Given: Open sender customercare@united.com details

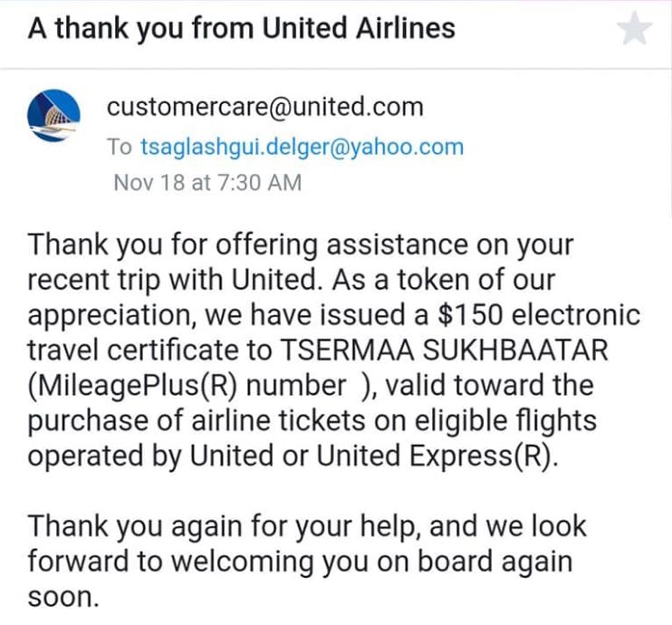Looking at the screenshot, I should [x=264, y=107].
